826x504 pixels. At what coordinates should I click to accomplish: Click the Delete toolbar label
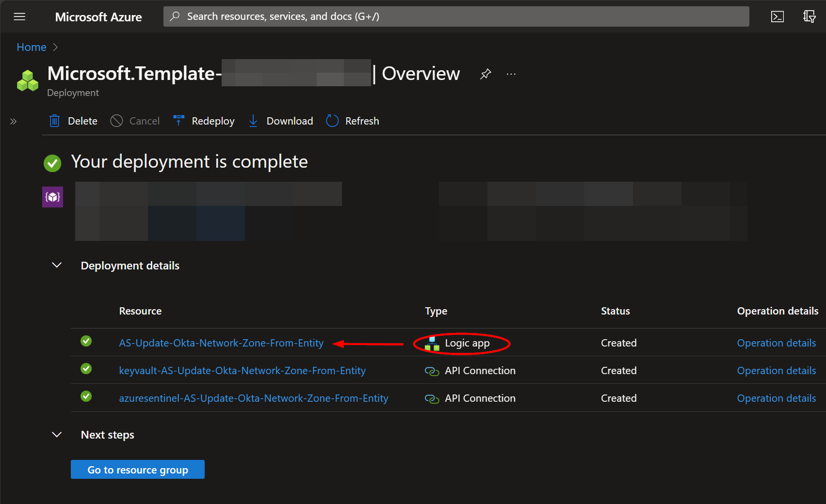82,121
